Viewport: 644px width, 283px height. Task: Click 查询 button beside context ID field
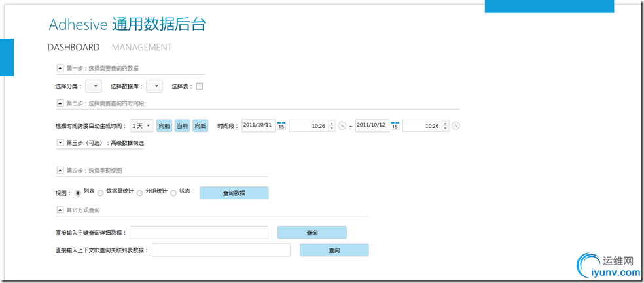click(x=334, y=250)
